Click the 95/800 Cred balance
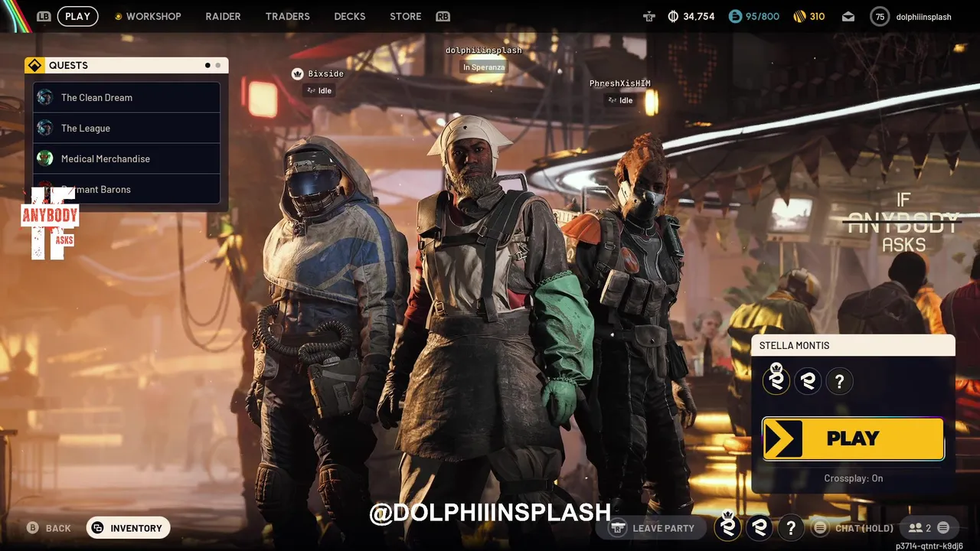Screen dimensions: 980x551 click(762, 16)
